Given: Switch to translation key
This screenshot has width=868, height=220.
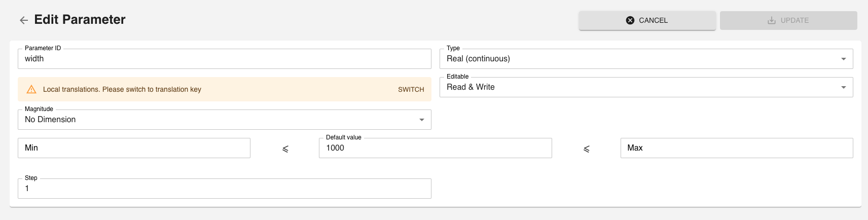Looking at the screenshot, I should coord(411,89).
